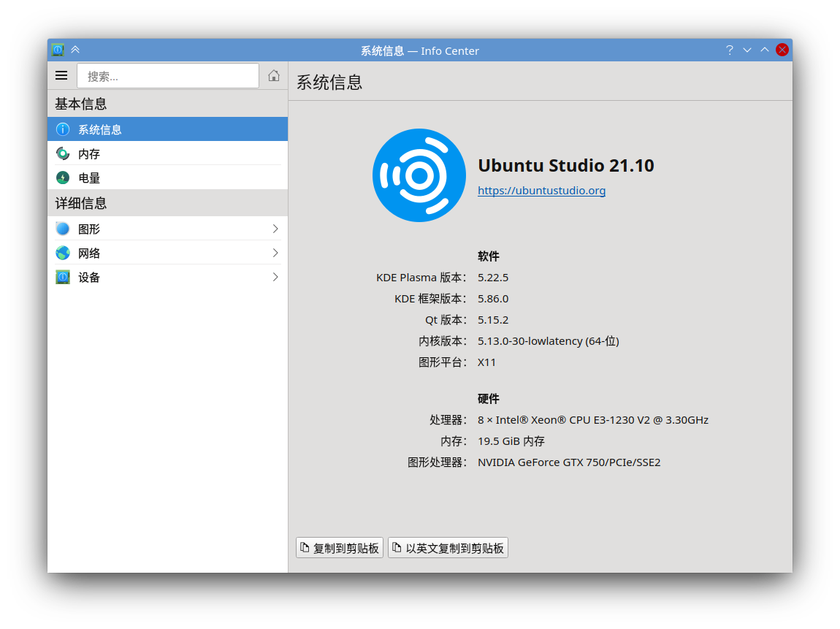Click the 图形处理器 label
Image resolution: width=840 pixels, height=629 pixels.
pyautogui.click(x=437, y=462)
